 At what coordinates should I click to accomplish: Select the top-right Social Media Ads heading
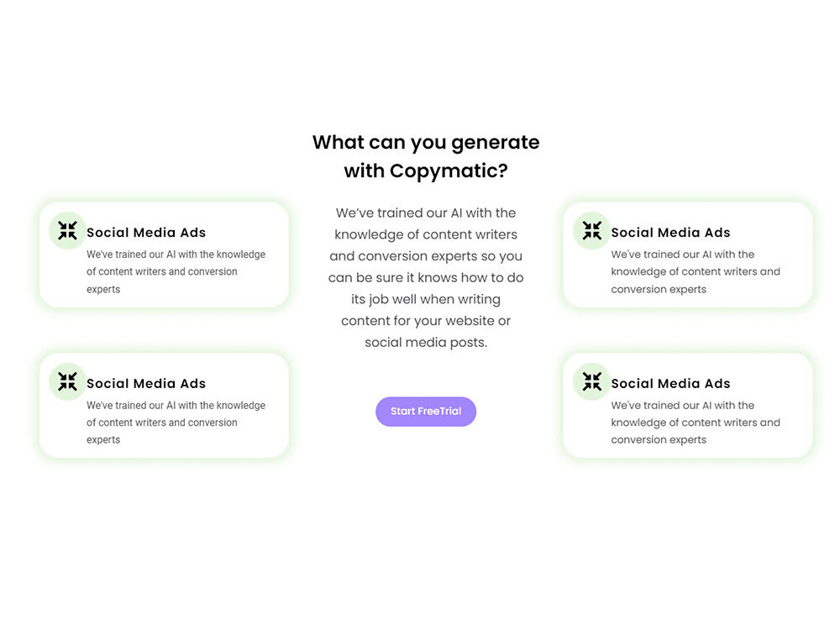(670, 233)
